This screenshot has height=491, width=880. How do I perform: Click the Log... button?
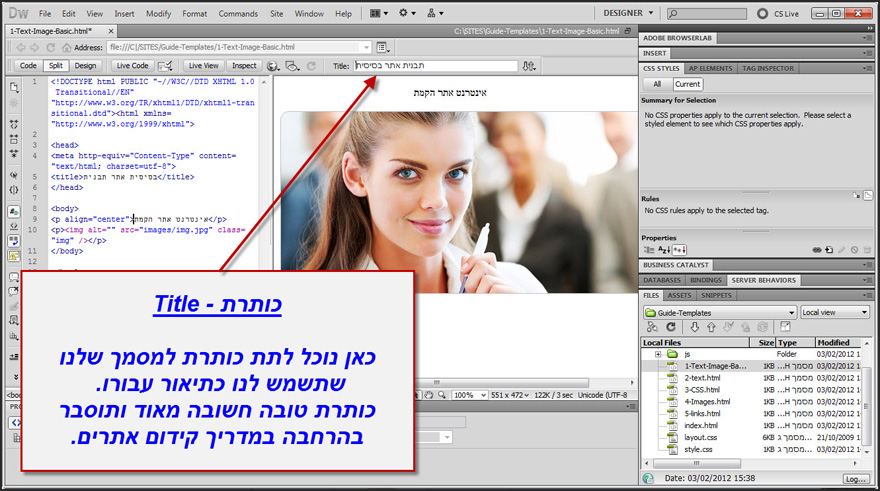(856, 479)
